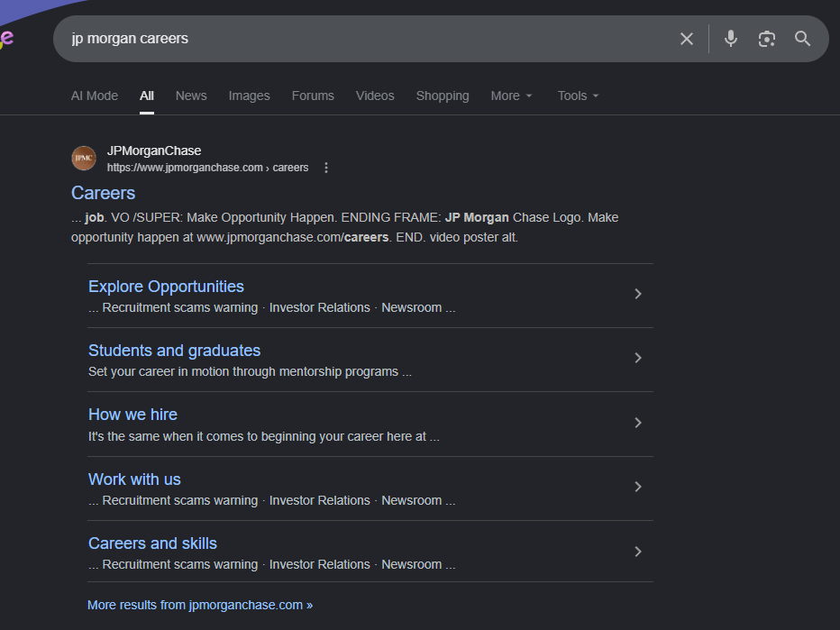Clear the search query with the X icon
840x630 pixels.
(x=686, y=39)
